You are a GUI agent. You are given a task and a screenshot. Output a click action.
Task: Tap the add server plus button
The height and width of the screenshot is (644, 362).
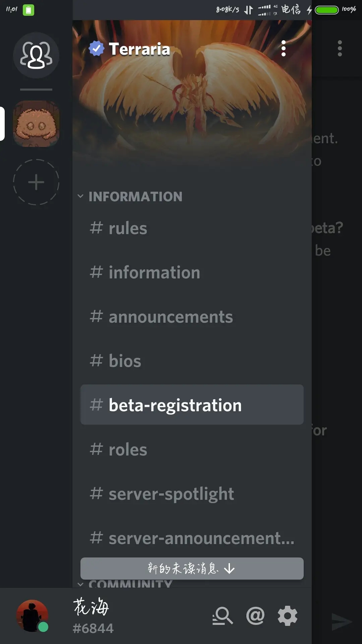click(x=36, y=182)
